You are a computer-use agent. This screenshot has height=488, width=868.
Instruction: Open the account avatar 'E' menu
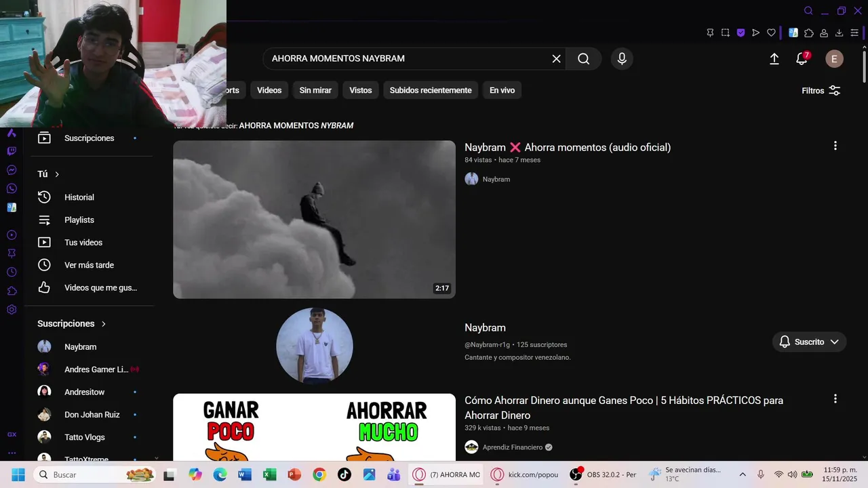pos(834,59)
